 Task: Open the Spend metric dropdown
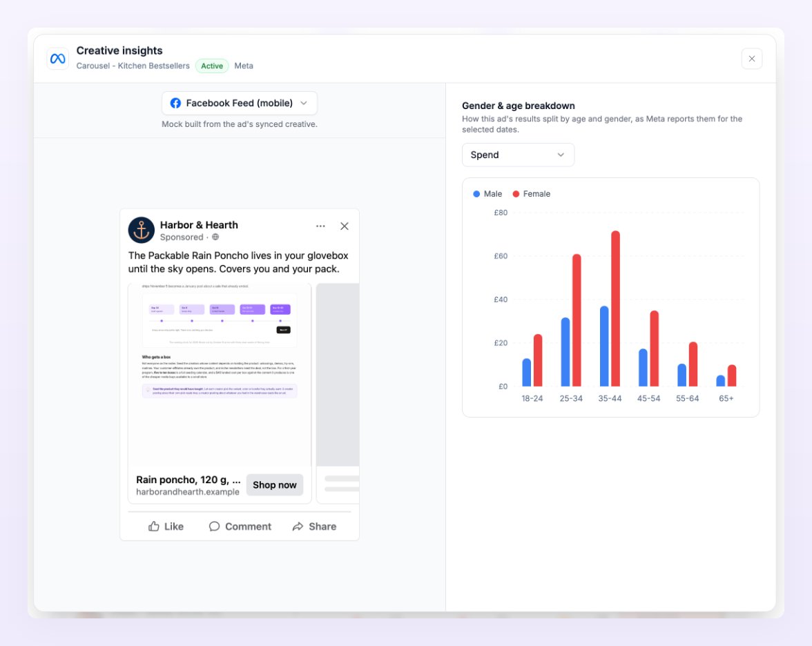518,155
